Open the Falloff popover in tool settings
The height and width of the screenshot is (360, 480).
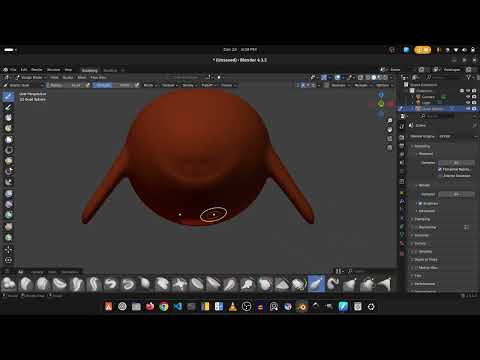click(208, 85)
